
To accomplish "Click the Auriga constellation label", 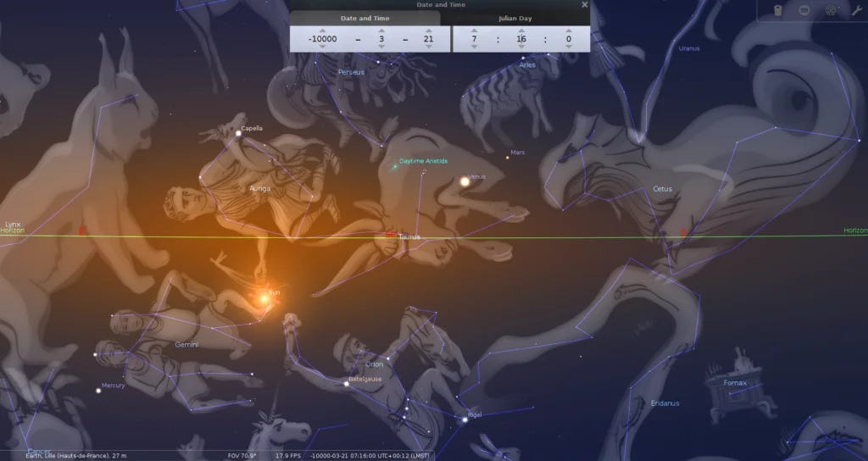I will [x=260, y=189].
